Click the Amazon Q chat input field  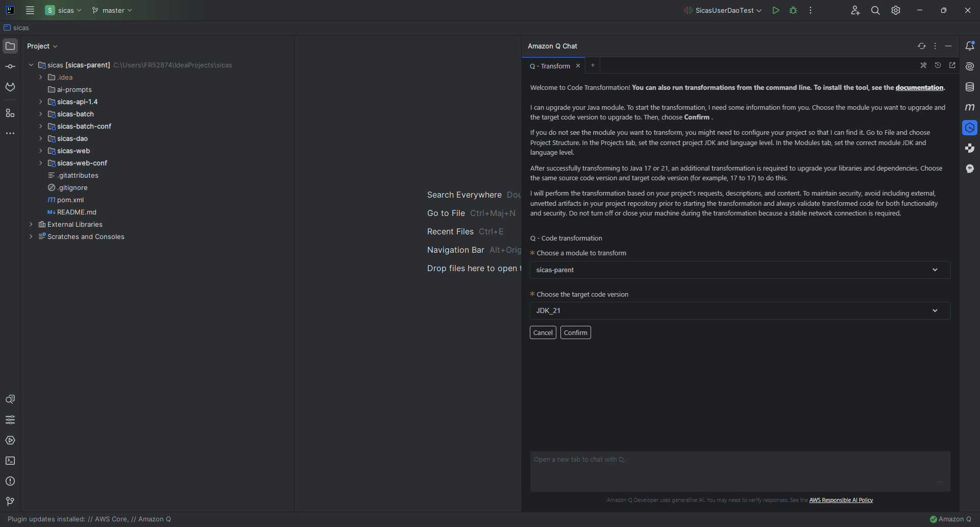tap(740, 471)
